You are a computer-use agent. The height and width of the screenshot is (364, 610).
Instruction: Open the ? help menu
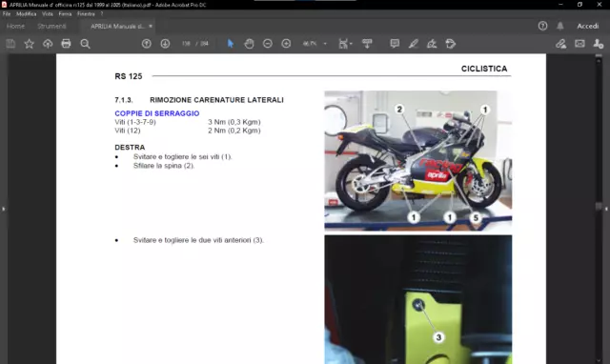[x=102, y=13]
